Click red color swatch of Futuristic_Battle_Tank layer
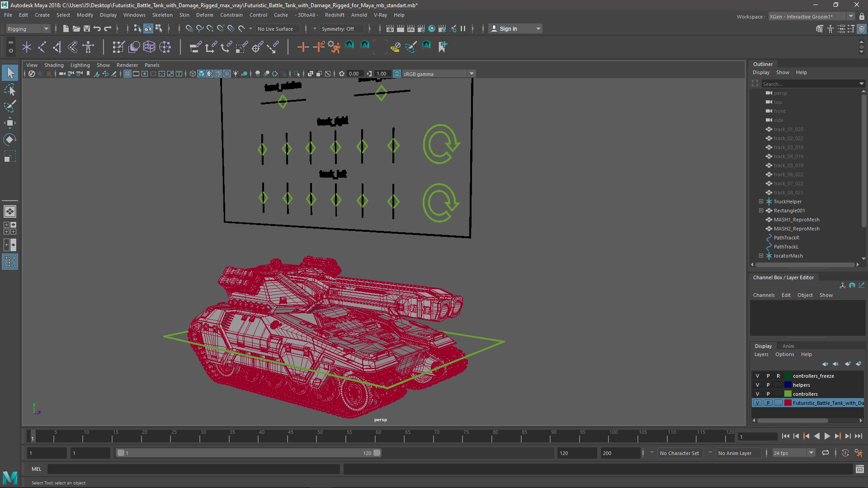 pyautogui.click(x=788, y=403)
